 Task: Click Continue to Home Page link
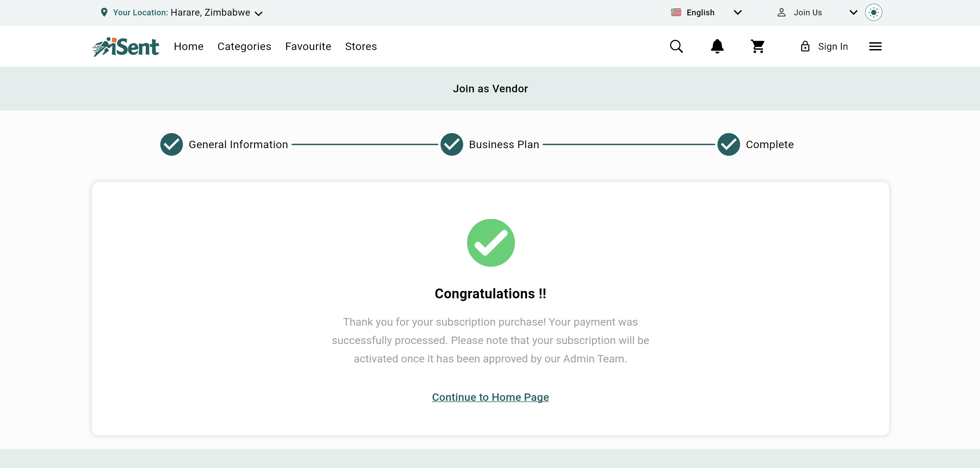point(490,397)
